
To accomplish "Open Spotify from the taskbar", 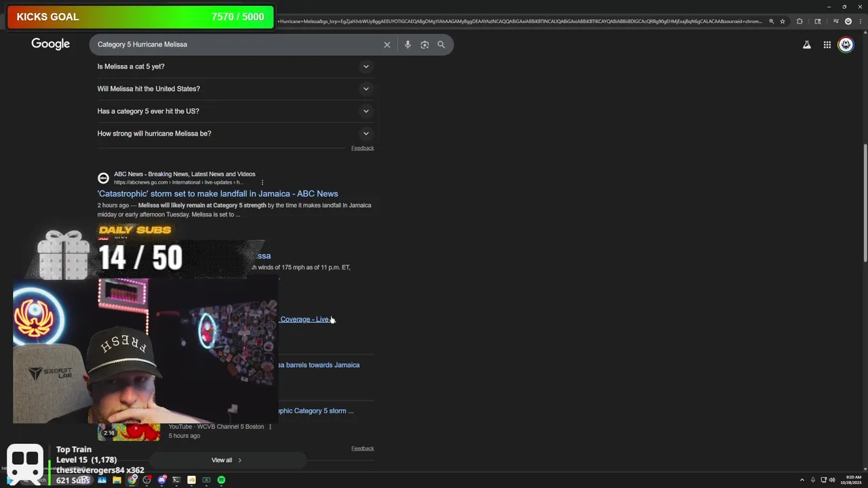I will click(221, 480).
